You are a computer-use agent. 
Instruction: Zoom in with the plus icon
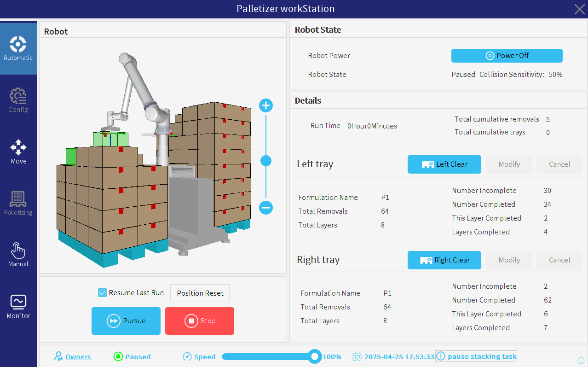tap(266, 105)
